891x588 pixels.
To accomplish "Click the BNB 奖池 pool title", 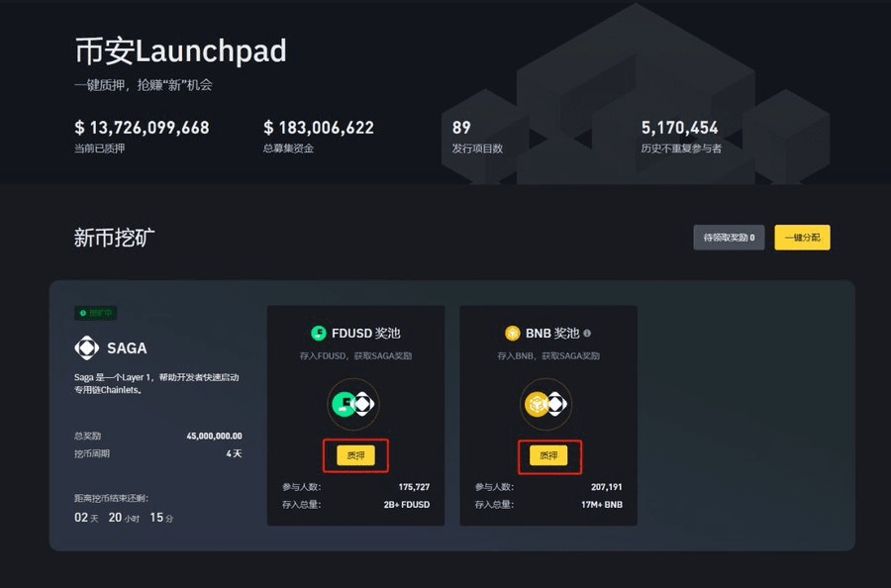I will pyautogui.click(x=552, y=333).
